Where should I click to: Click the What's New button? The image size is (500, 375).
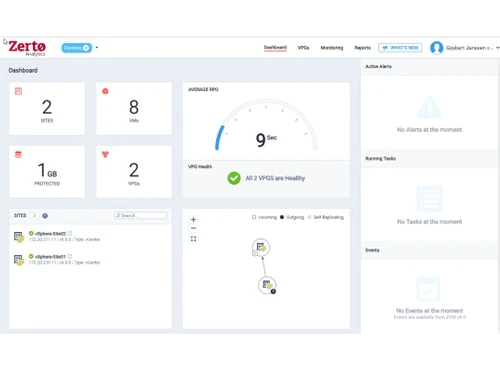click(x=400, y=48)
